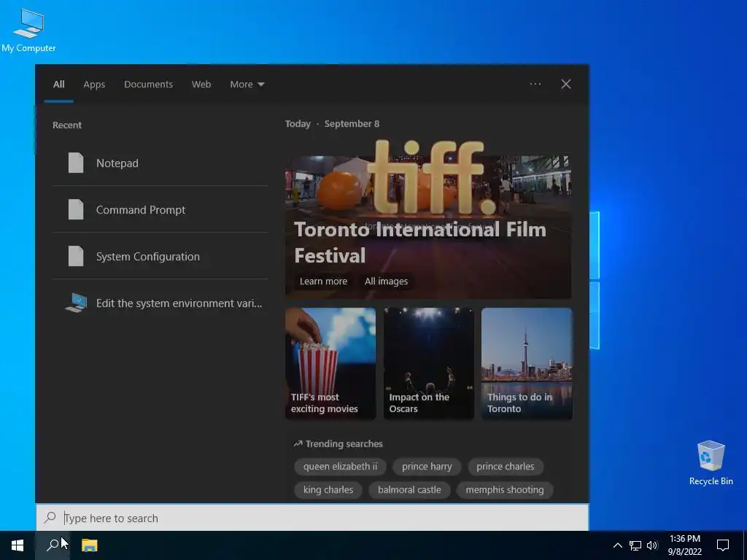Open the Things to do in Toronto card
Viewport: 747px width, 560px height.
527,363
